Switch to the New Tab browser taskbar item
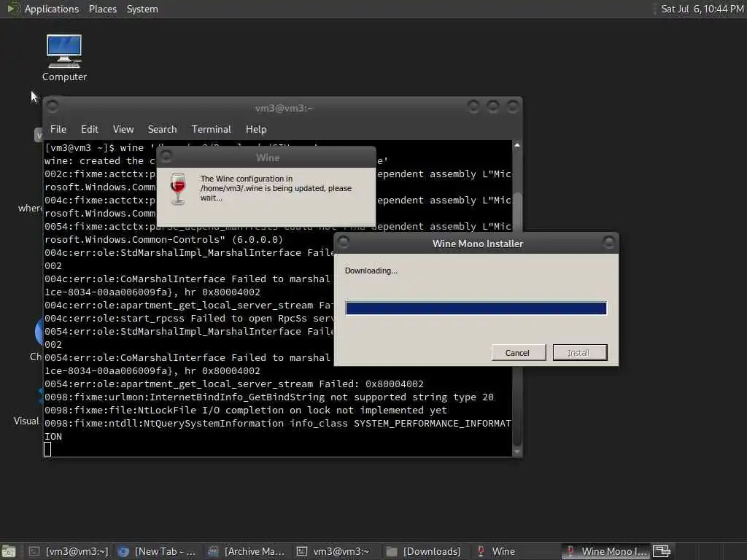Image resolution: width=747 pixels, height=560 pixels. coord(157,551)
